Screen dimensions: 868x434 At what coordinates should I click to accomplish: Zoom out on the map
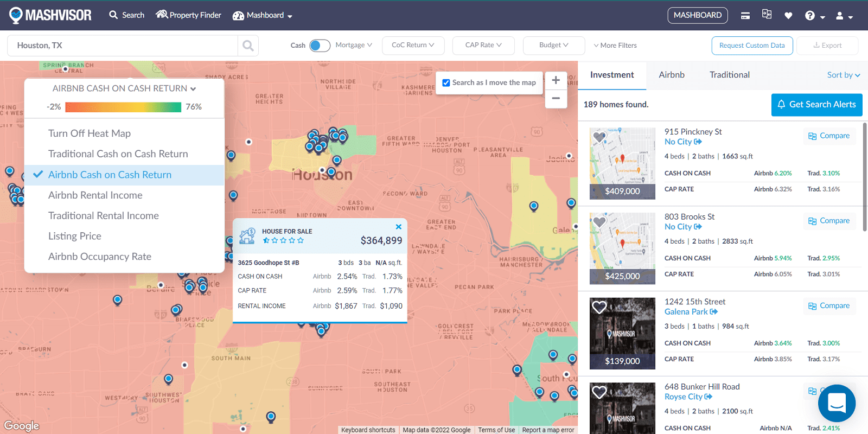click(x=556, y=99)
